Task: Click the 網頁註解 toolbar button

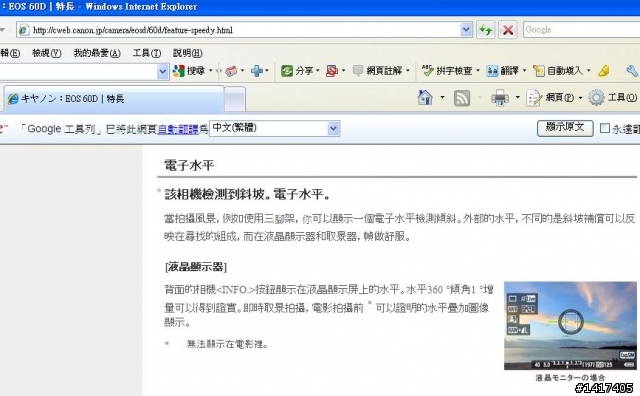Action: point(378,71)
